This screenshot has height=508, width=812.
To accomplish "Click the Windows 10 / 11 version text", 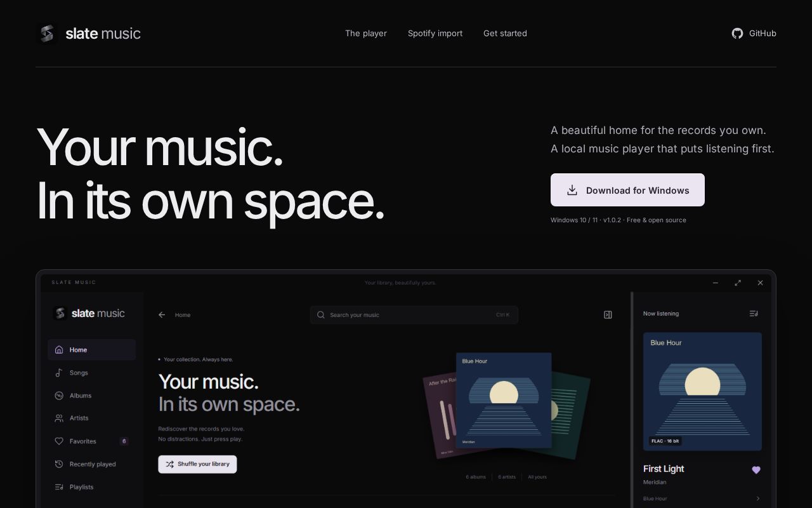I will [619, 220].
